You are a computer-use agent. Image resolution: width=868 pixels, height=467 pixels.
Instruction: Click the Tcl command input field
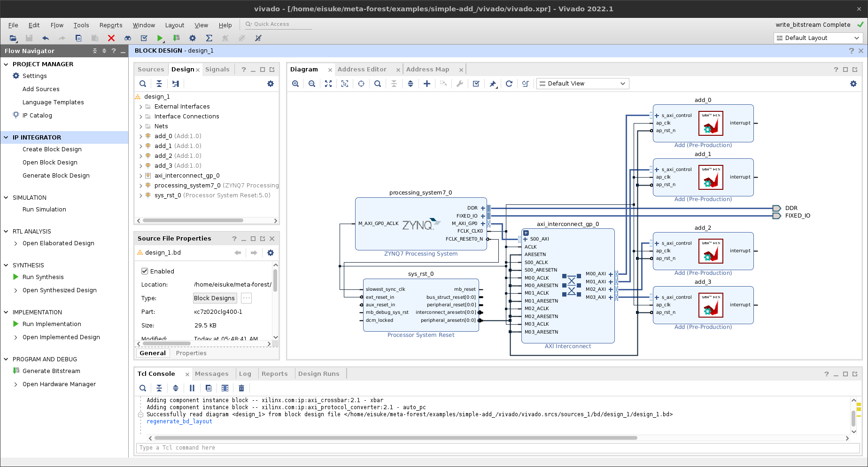tap(498, 448)
